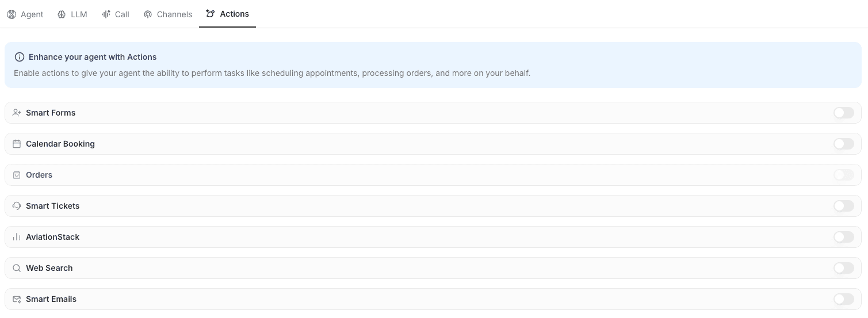Select the Channels tab

click(168, 14)
